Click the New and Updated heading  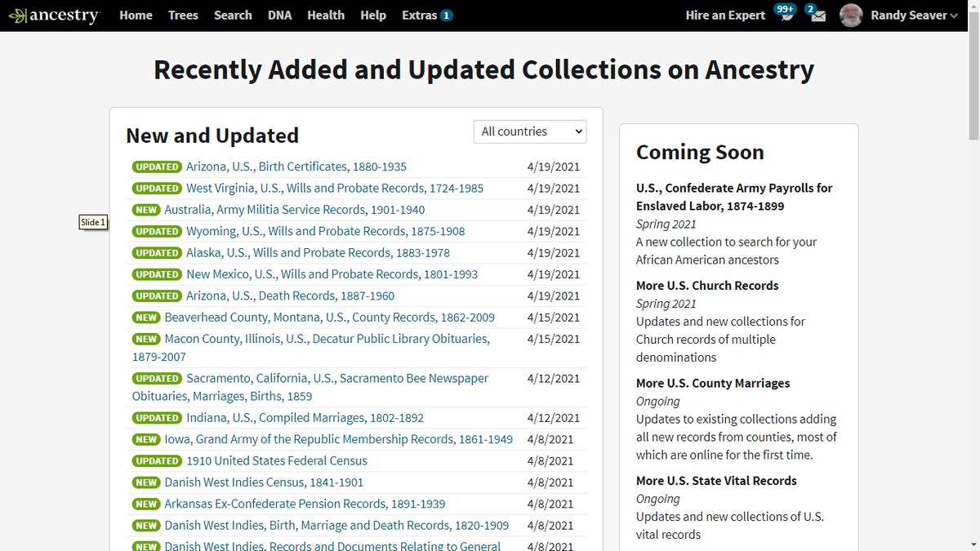point(212,135)
